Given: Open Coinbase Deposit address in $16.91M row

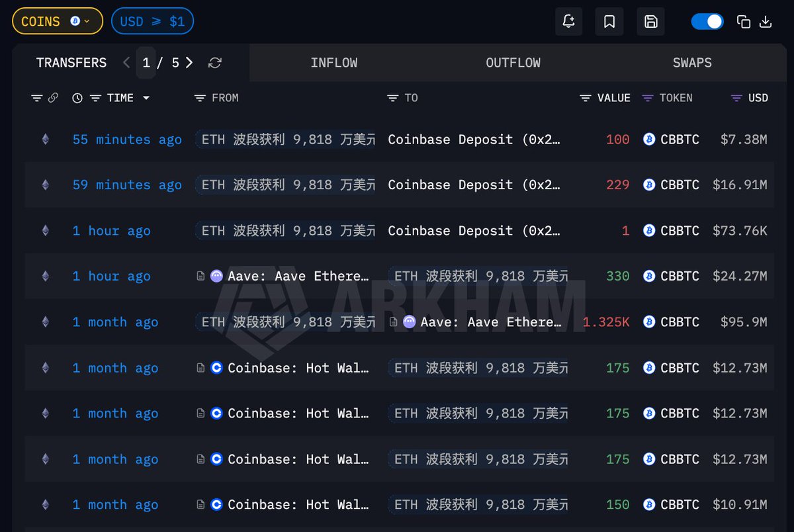Looking at the screenshot, I should 474,185.
